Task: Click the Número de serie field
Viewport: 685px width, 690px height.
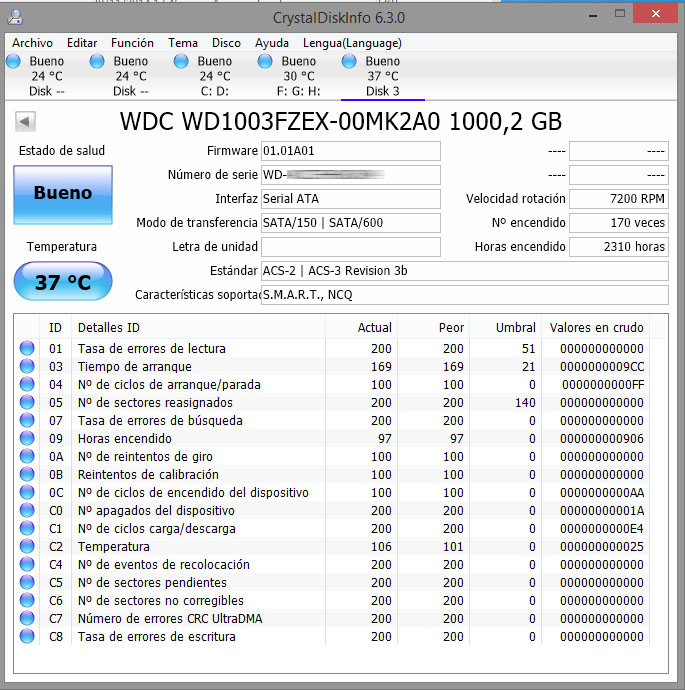Action: 351,175
